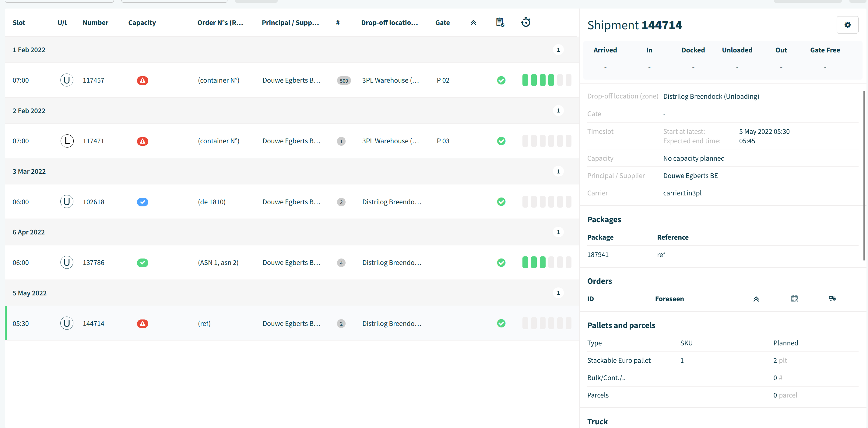Collapse the 5 May 2022 date group

click(x=292, y=293)
